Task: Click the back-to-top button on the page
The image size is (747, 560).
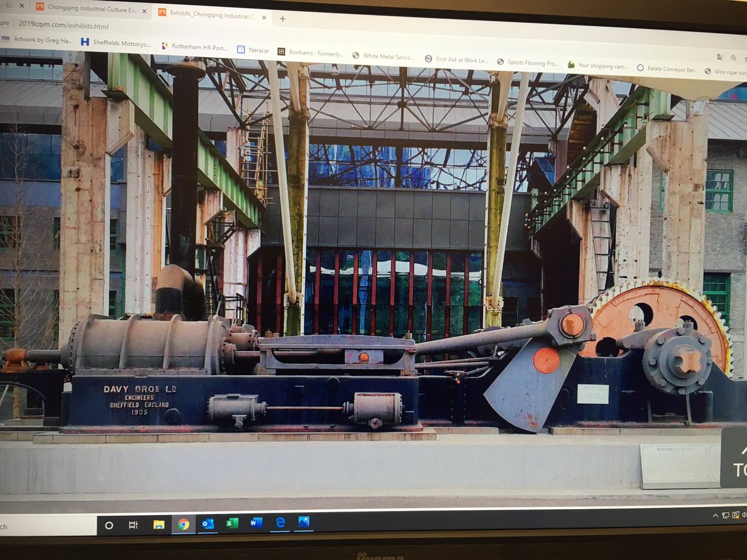Action: coord(735,457)
